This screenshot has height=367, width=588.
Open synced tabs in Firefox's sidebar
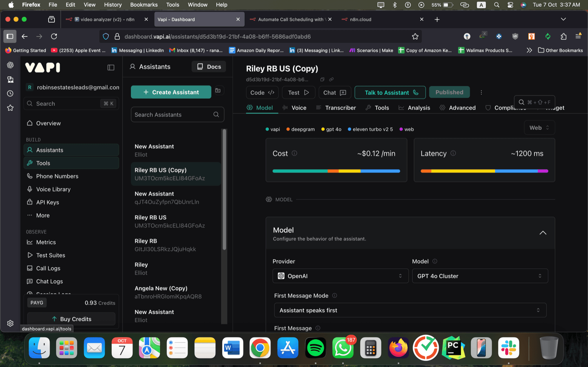tap(10, 80)
